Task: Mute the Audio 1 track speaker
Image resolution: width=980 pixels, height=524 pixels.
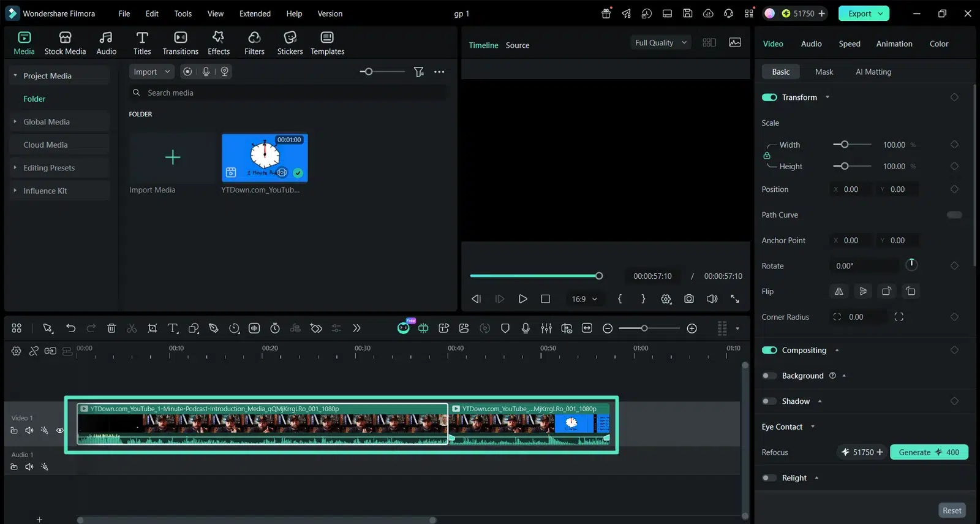Action: [x=29, y=467]
